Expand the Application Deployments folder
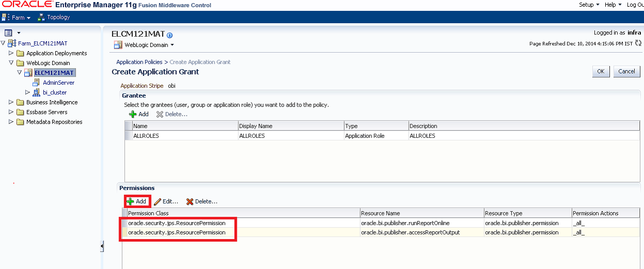644x269 pixels. coord(12,53)
